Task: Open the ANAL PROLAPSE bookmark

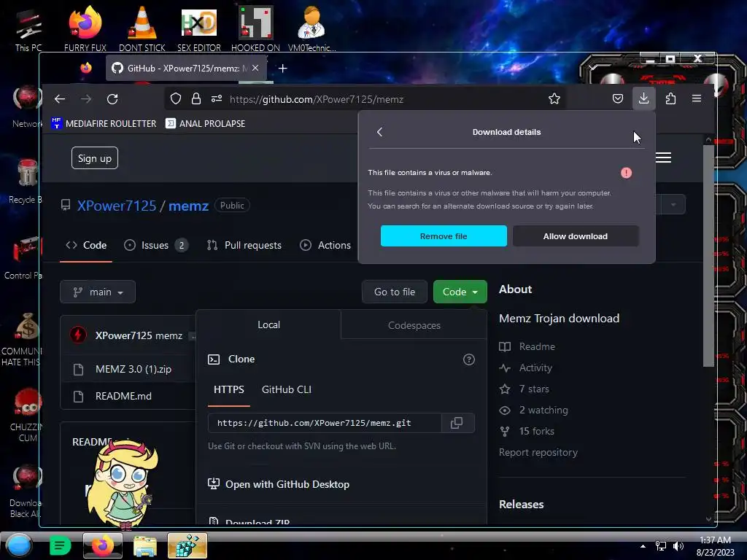Action: (x=205, y=123)
